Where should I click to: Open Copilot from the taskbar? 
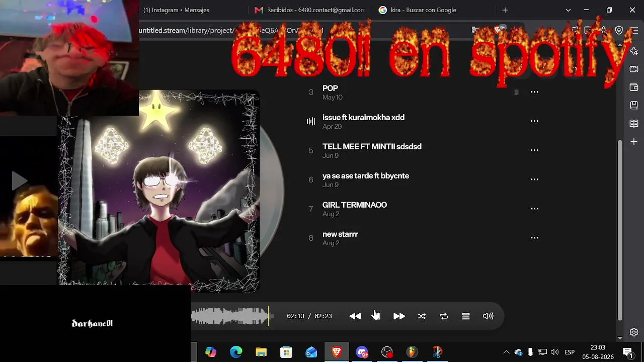coord(211,352)
